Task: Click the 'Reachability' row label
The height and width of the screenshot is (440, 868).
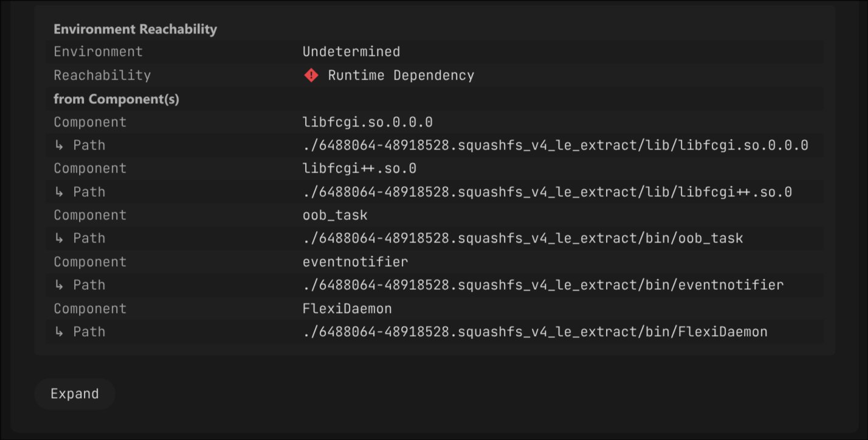Action: click(102, 75)
